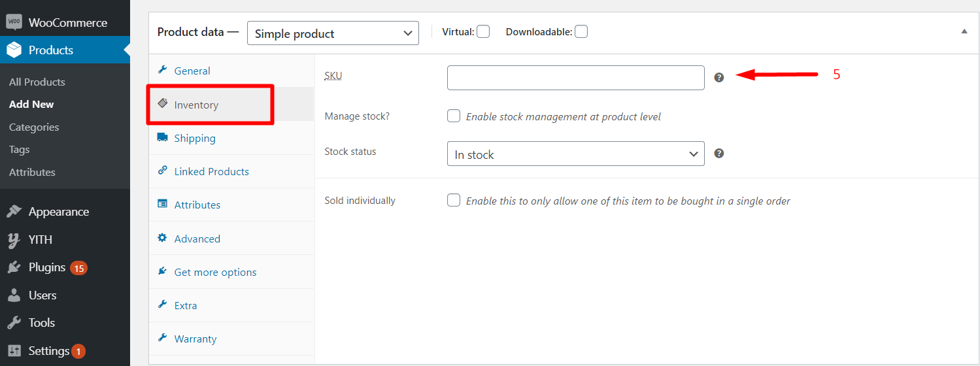
Task: Switch to the Shipping tab
Action: point(194,138)
